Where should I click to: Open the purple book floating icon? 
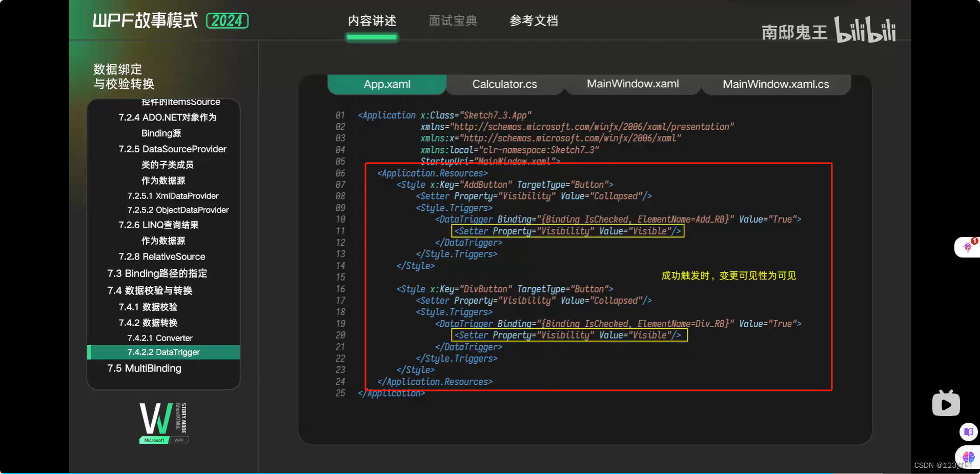click(968, 432)
